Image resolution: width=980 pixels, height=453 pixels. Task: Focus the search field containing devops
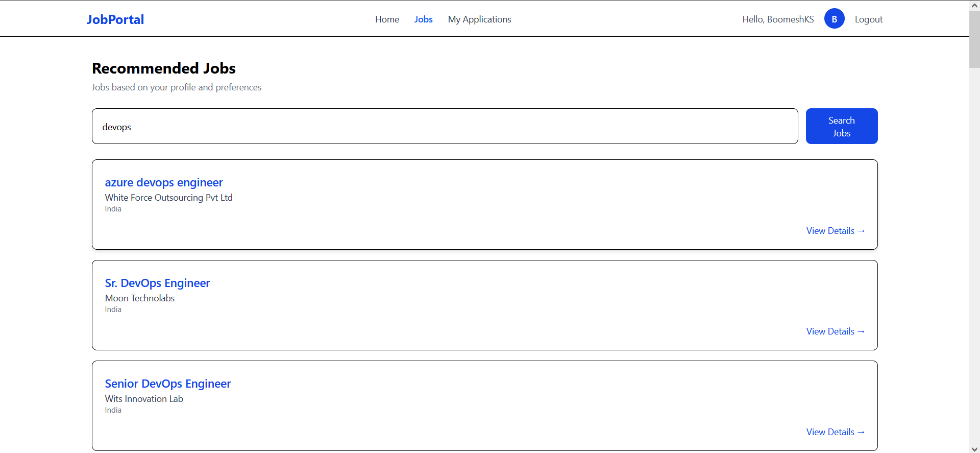click(445, 126)
